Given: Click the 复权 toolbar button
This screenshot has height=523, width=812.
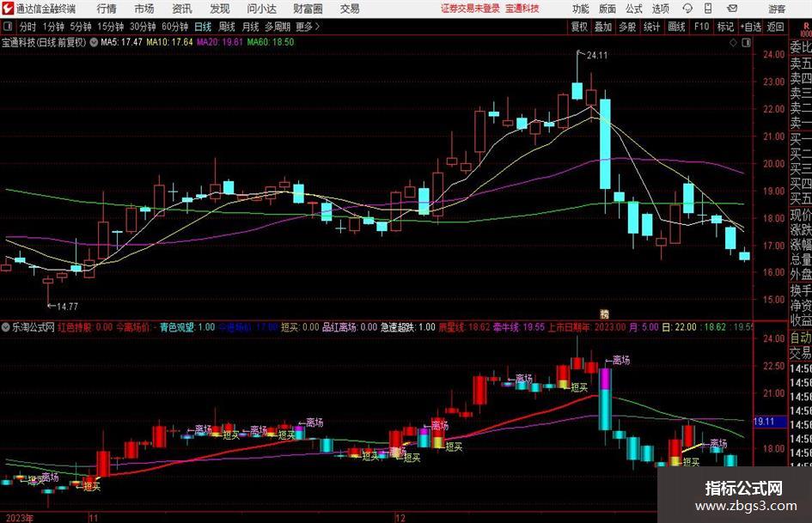Looking at the screenshot, I should [x=579, y=27].
